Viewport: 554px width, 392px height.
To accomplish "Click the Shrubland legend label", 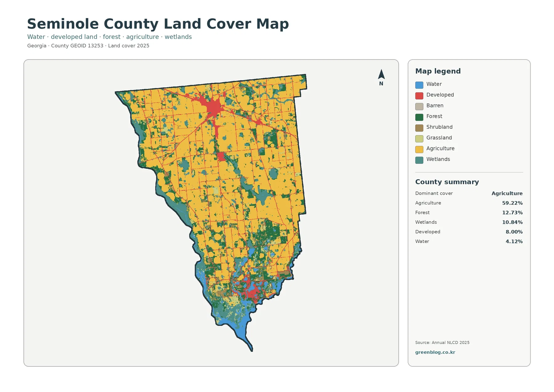I will click(439, 127).
